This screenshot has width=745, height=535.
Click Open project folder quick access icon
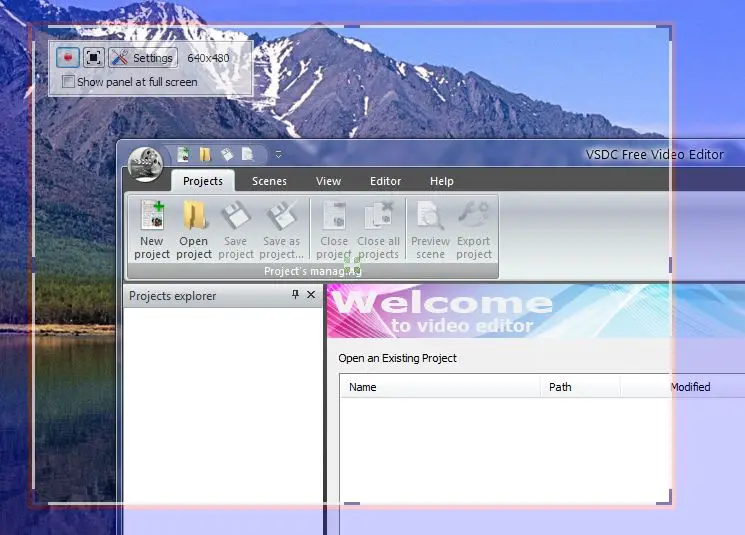click(205, 154)
